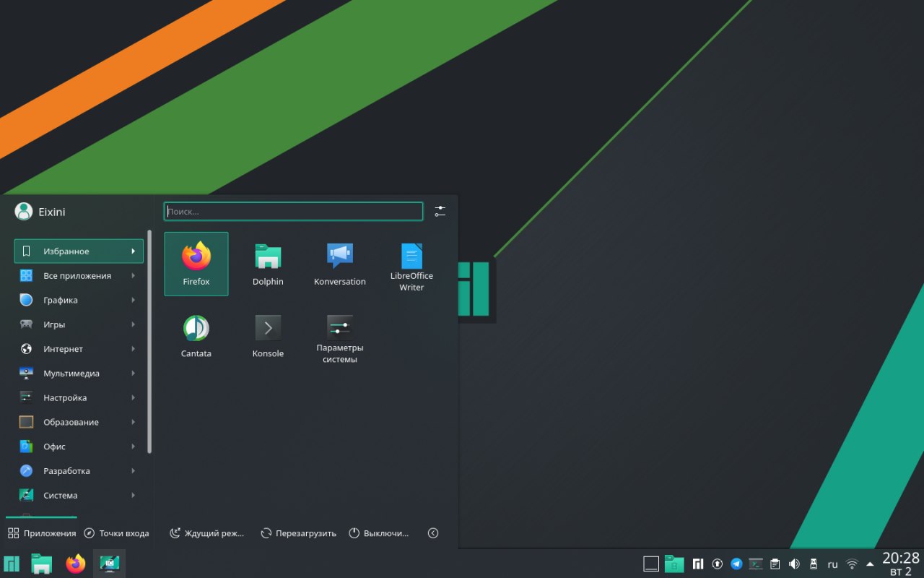Open the clipboard tray icon
This screenshot has height=578, width=924.
click(x=775, y=564)
